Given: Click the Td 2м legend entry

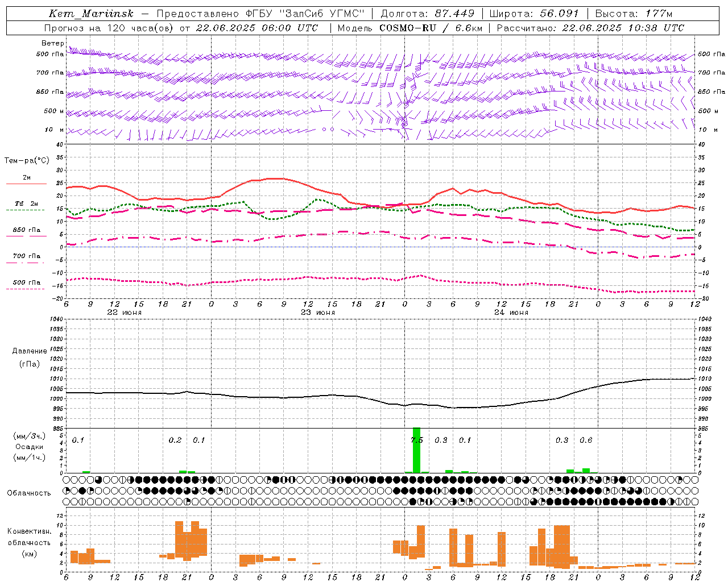Looking at the screenshot, I should pos(26,203).
